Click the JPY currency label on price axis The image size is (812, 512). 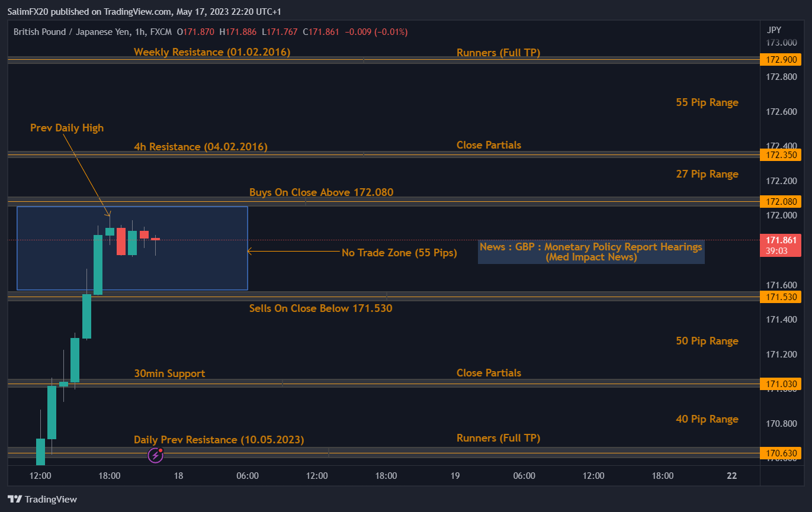point(774,30)
